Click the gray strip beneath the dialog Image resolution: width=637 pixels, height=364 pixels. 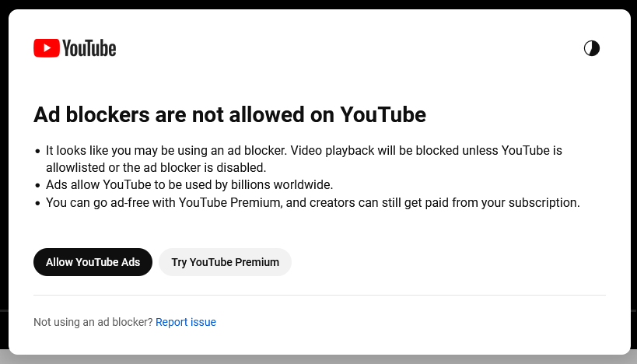click(319, 359)
